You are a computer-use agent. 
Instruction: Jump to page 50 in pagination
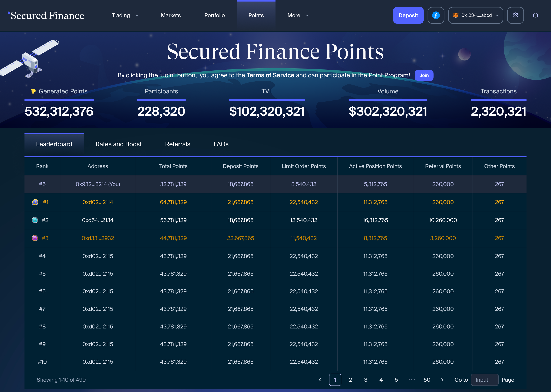tap(427, 380)
